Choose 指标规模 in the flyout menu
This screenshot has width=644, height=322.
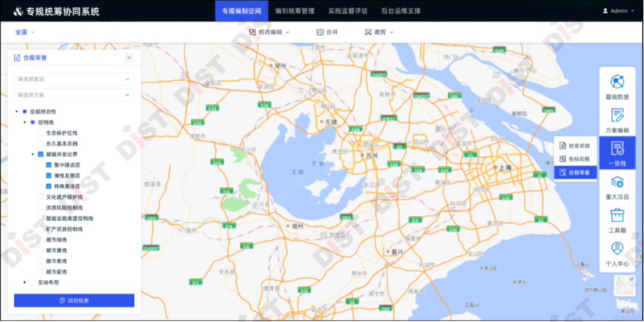(x=575, y=159)
